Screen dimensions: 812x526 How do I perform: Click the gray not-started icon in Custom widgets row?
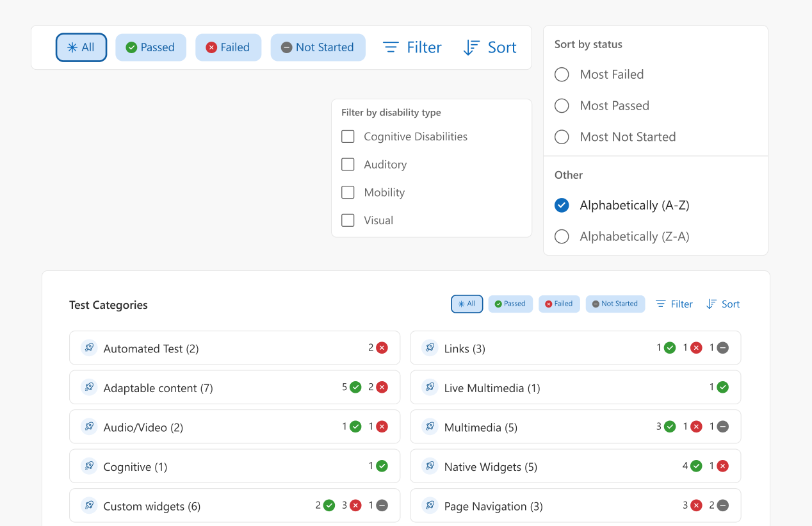[382, 505]
